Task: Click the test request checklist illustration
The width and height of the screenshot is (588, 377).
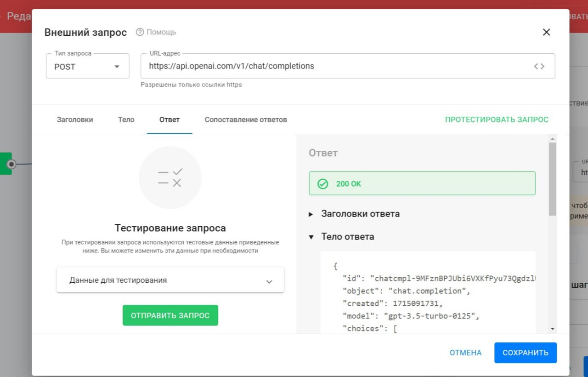Action: (x=170, y=177)
